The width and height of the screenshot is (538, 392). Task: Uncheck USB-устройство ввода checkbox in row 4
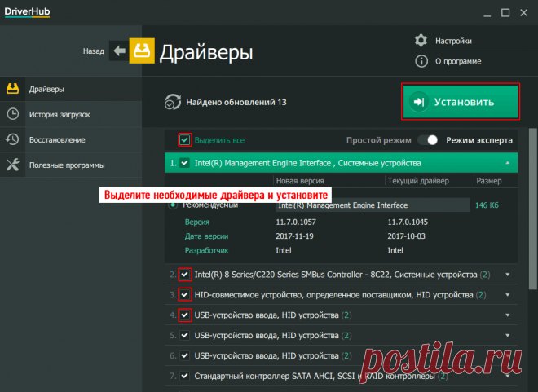point(184,315)
